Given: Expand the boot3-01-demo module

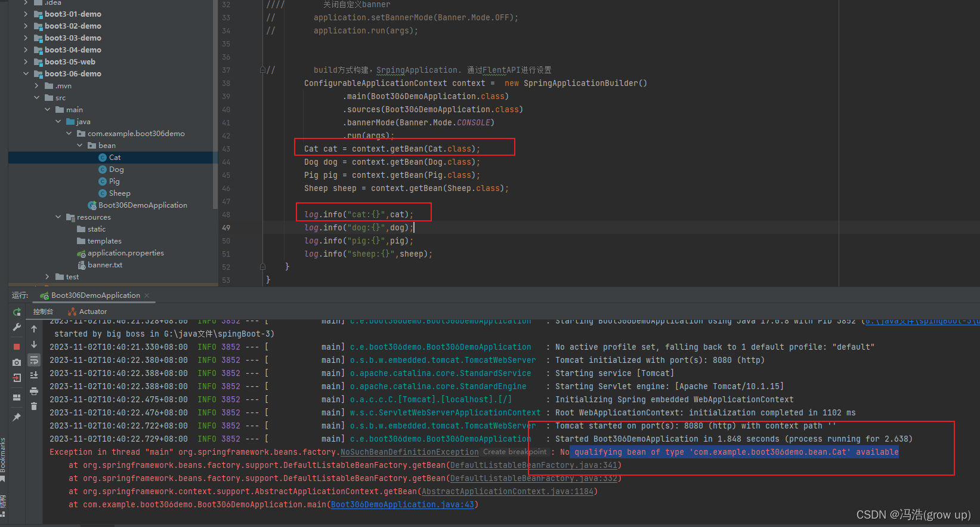Looking at the screenshot, I should point(26,14).
